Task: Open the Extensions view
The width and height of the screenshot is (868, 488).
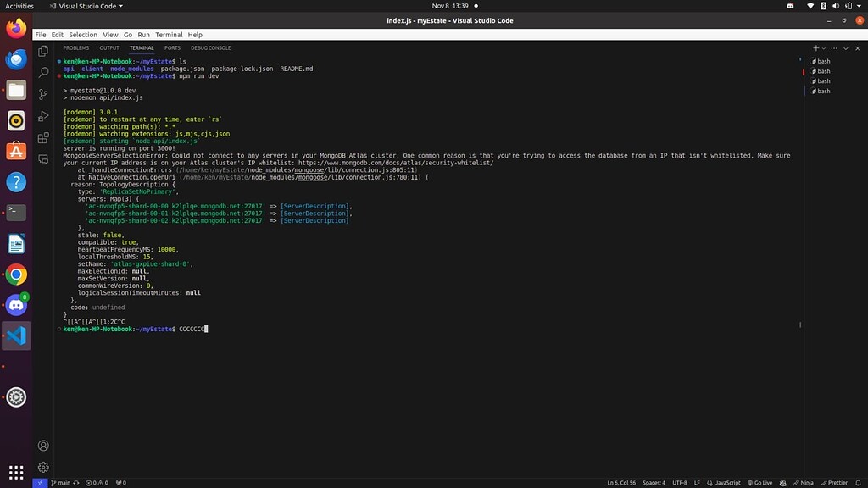Action: pyautogui.click(x=43, y=138)
